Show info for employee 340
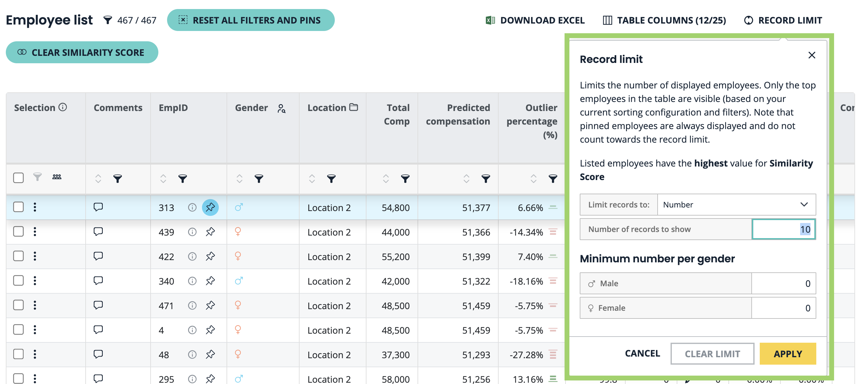 point(192,281)
